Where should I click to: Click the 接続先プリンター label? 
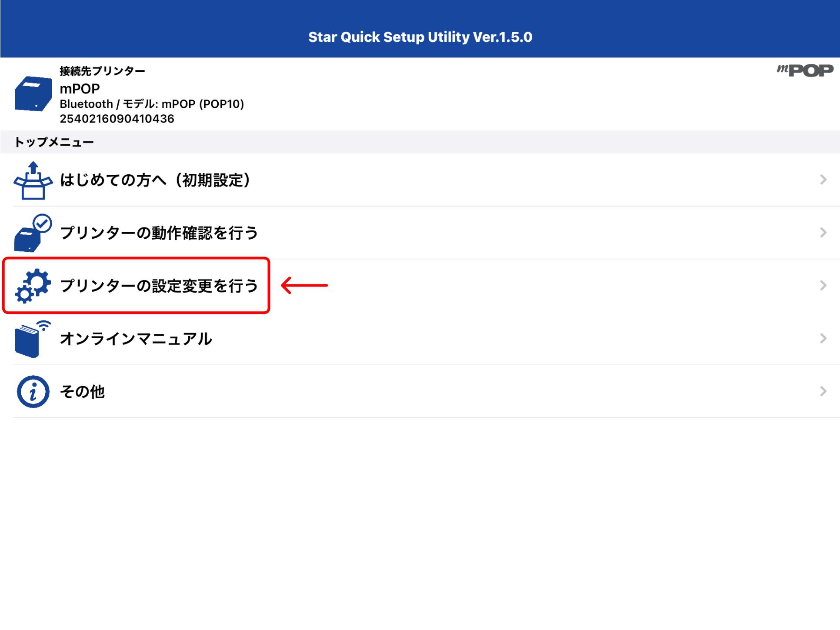(102, 71)
